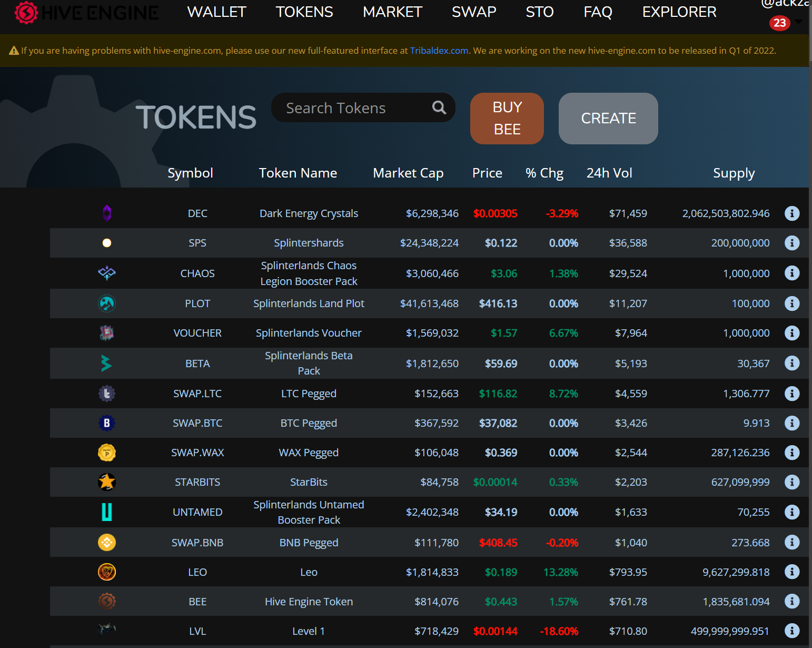The height and width of the screenshot is (648, 812).
Task: Click 'Dark Energy Crystals' token name
Action: 309,213
